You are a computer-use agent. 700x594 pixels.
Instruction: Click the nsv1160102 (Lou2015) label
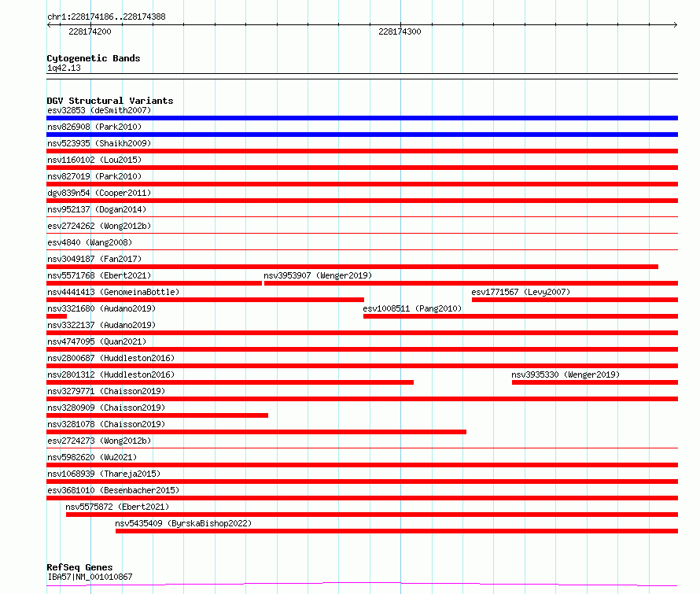coord(94,160)
